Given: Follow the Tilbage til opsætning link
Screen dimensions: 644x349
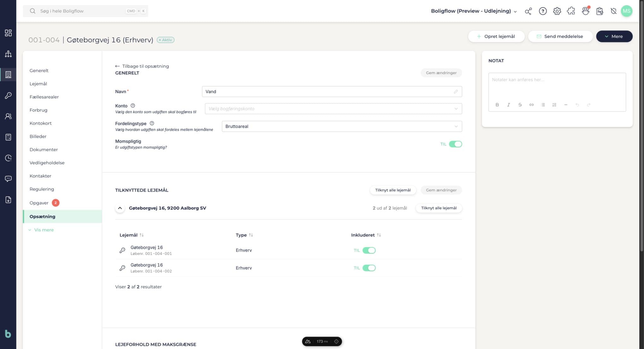Looking at the screenshot, I should click(142, 66).
